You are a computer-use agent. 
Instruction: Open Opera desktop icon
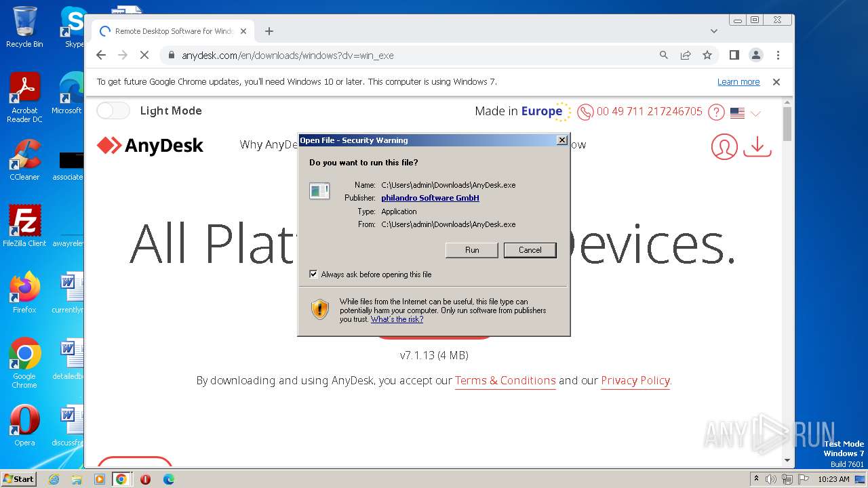[x=24, y=426]
